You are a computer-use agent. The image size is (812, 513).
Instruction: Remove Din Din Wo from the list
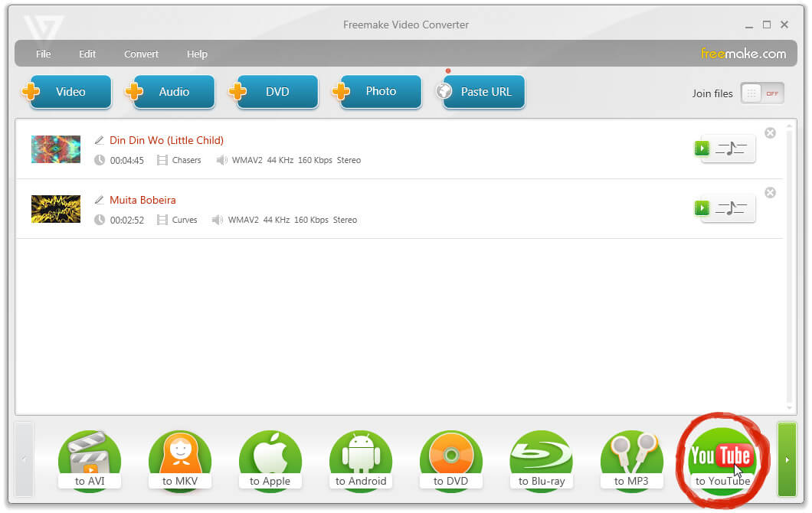coord(771,133)
